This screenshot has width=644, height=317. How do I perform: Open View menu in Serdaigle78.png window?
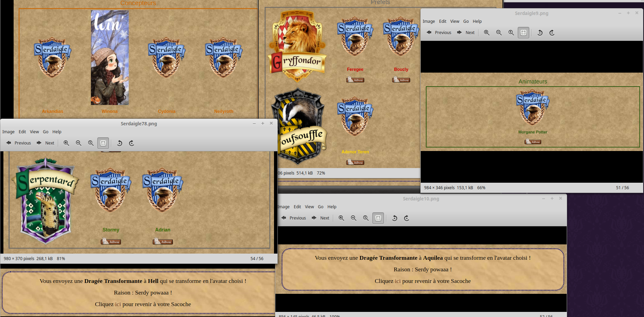point(34,132)
